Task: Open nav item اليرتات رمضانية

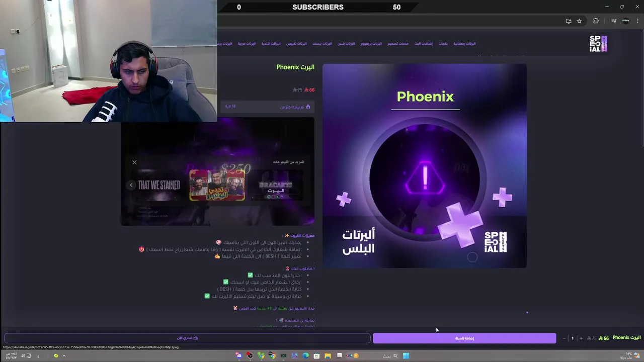Action: coord(464,44)
